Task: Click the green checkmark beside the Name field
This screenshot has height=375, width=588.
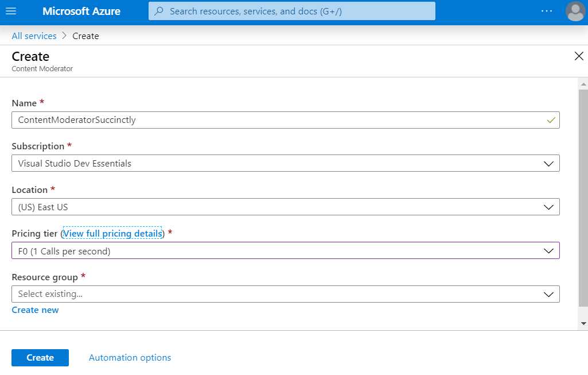Action: (551, 120)
